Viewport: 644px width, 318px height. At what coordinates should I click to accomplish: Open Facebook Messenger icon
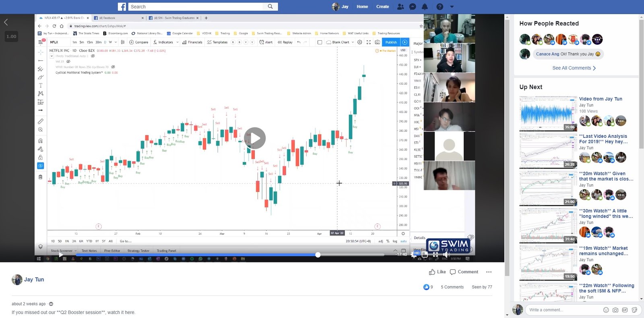click(x=413, y=7)
